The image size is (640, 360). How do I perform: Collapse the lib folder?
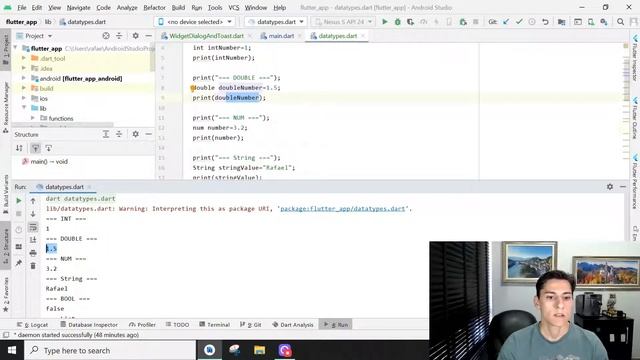coord(24,108)
